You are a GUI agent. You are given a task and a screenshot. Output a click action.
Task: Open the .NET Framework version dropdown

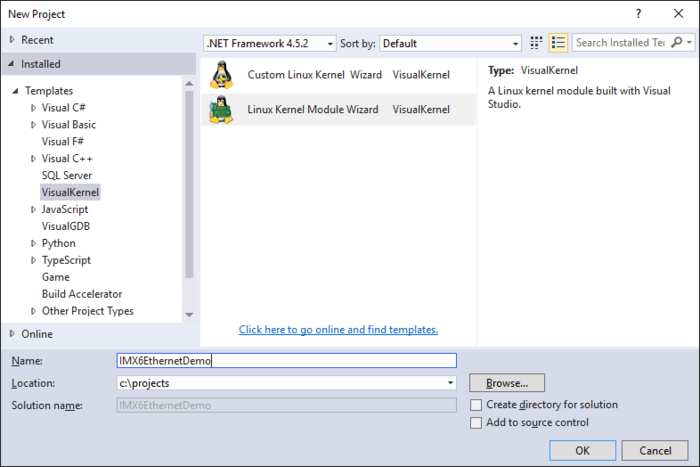pyautogui.click(x=270, y=43)
